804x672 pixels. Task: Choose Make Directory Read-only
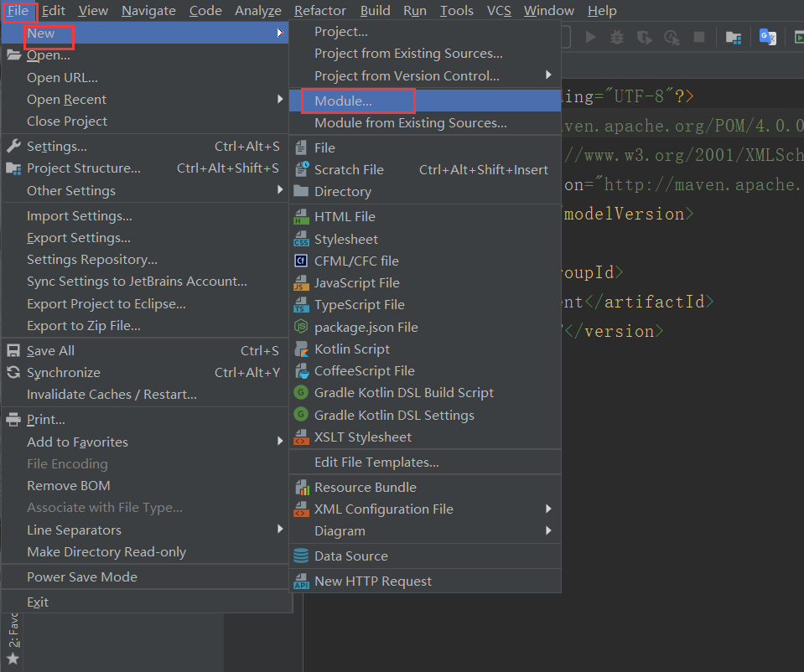pyautogui.click(x=146, y=552)
